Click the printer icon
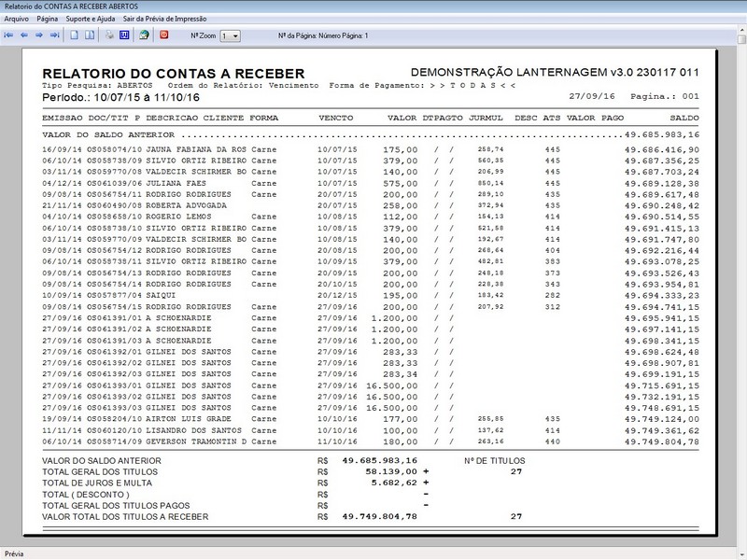Viewport: 747px width, 560px height. pyautogui.click(x=109, y=35)
